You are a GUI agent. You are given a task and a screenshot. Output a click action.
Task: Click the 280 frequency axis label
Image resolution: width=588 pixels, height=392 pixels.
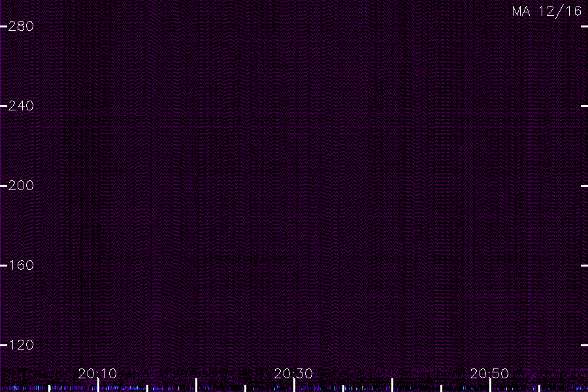pyautogui.click(x=21, y=26)
